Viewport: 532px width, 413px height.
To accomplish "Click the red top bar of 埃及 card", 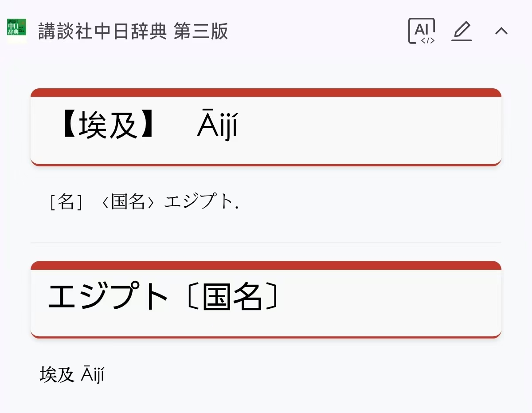I will pyautogui.click(x=266, y=92).
